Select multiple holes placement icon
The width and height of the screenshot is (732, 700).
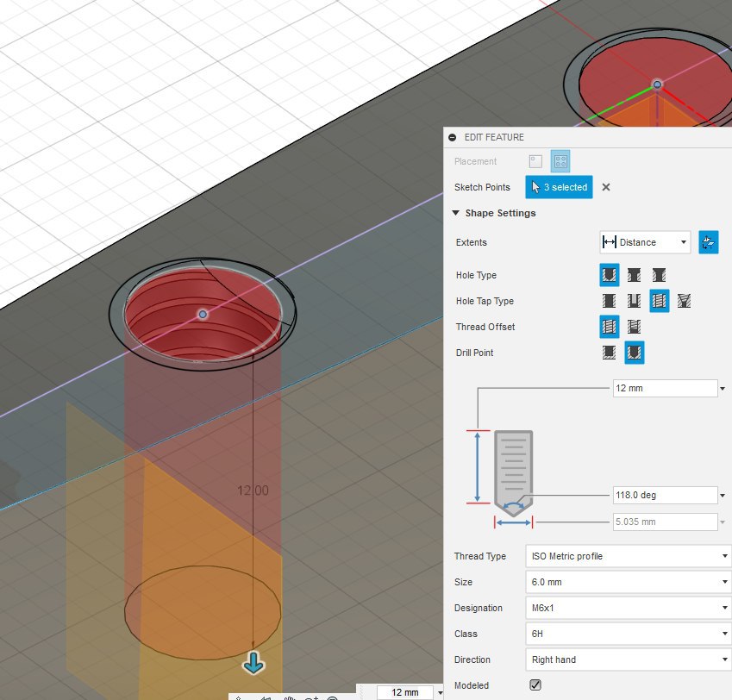point(560,161)
